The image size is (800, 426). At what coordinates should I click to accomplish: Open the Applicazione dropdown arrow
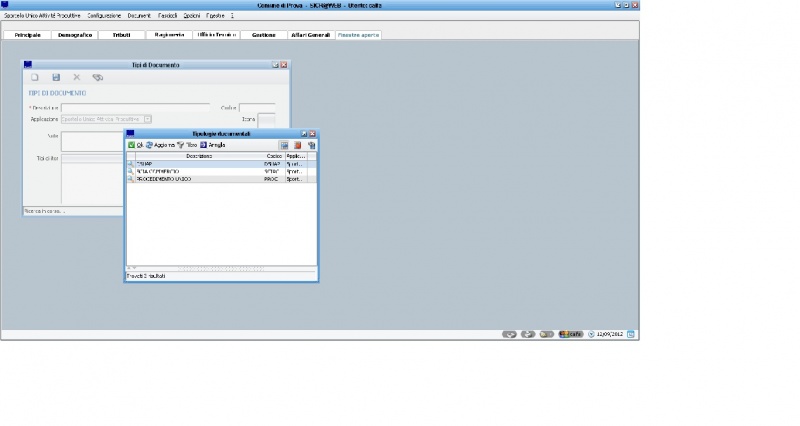click(147, 119)
